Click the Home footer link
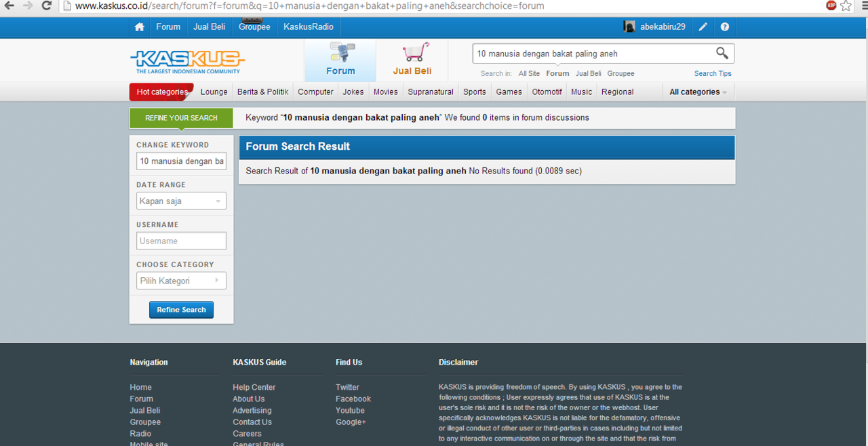This screenshot has width=868, height=446. (141, 388)
